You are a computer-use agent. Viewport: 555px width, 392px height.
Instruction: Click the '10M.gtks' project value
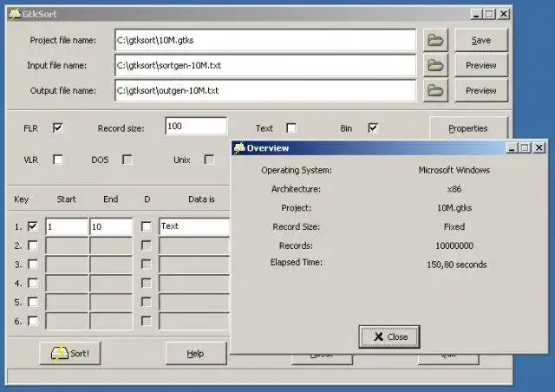point(454,208)
